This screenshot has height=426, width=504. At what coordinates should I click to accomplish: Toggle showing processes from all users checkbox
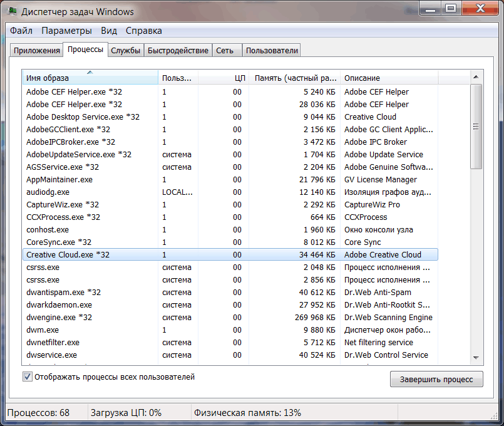point(28,377)
